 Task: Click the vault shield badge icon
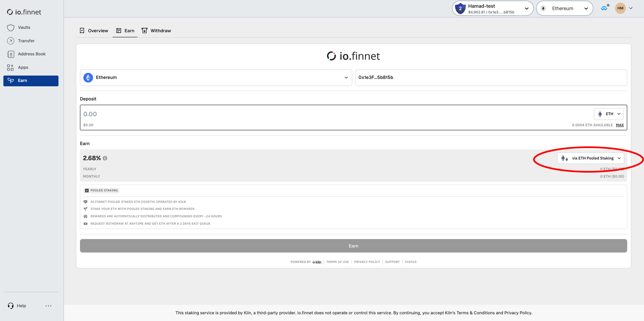(x=460, y=8)
